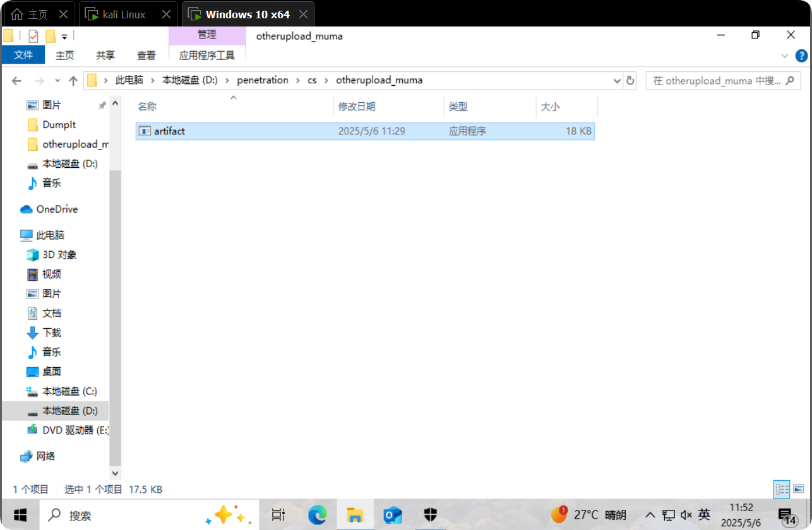This screenshot has width=812, height=530.
Task: Select 图片 pinned quick access item
Action: tap(52, 105)
